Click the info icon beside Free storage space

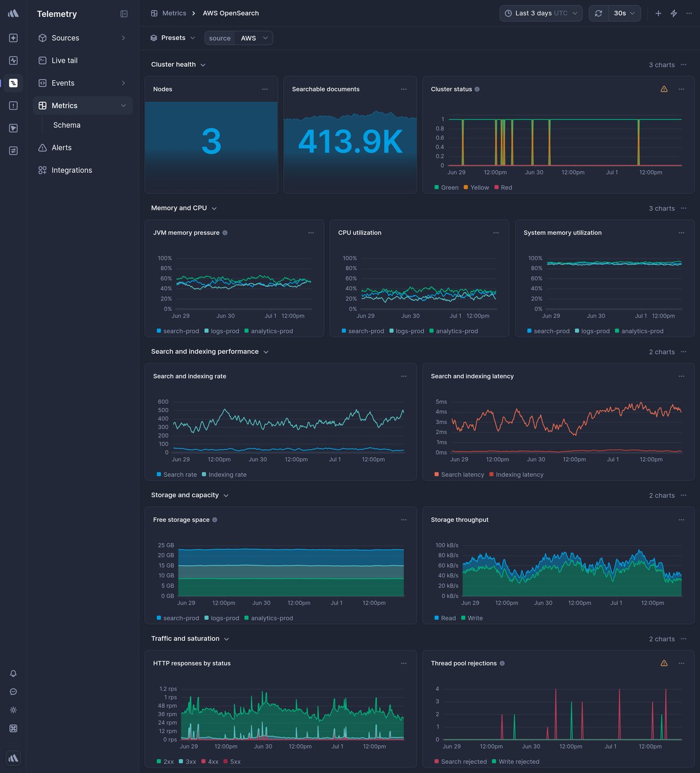[x=215, y=520]
